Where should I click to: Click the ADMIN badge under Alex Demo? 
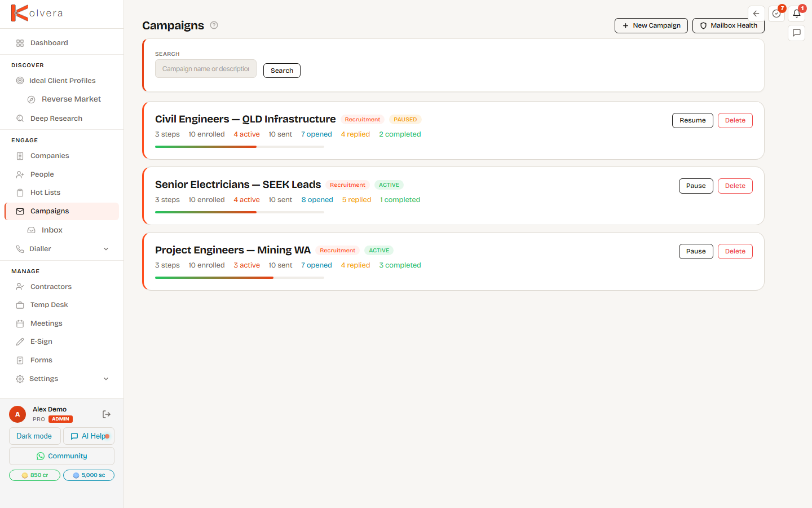click(60, 419)
